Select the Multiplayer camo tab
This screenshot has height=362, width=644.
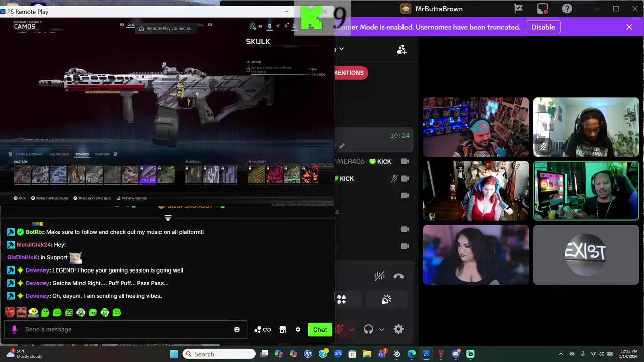[x=59, y=154]
